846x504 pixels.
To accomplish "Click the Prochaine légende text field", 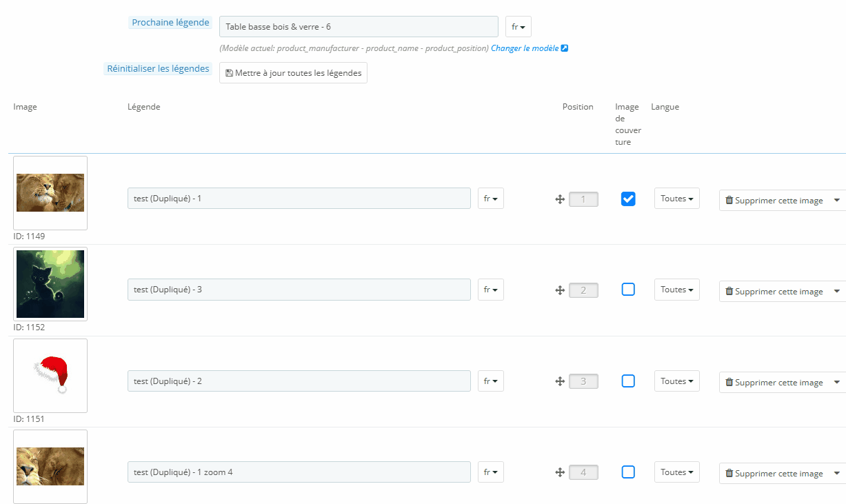I will [359, 27].
